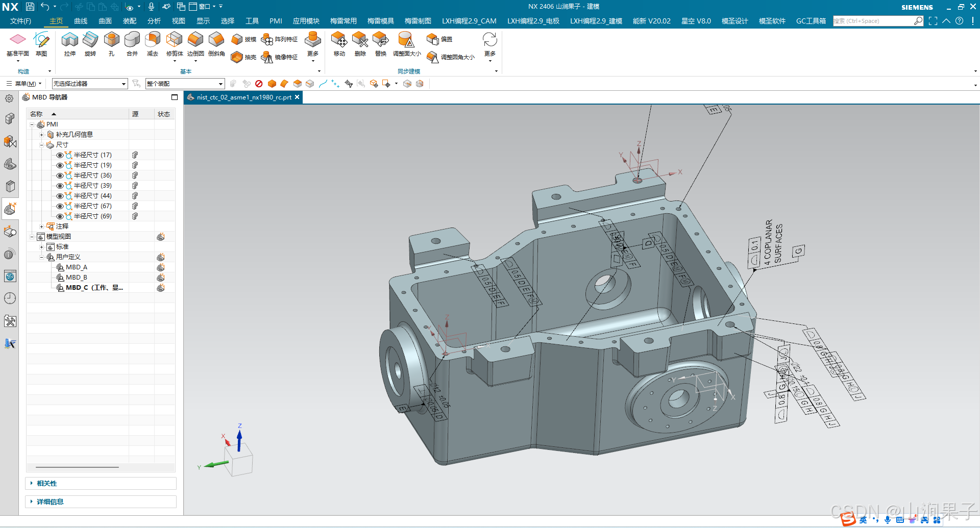Click the 调整圆角大小 resize blend tool
980x528 pixels.
point(451,57)
